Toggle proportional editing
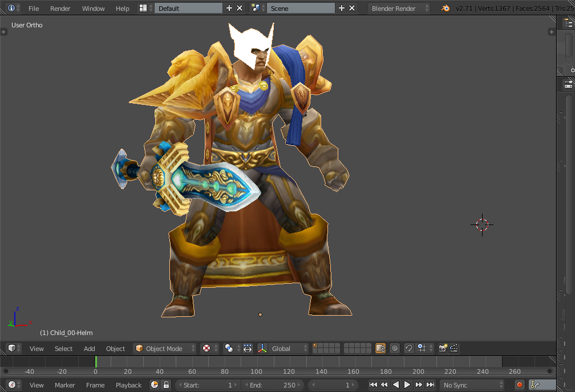 tap(395, 348)
